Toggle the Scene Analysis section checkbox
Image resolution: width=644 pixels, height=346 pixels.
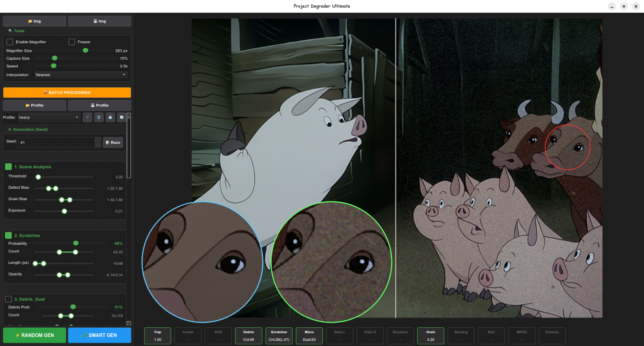8,167
